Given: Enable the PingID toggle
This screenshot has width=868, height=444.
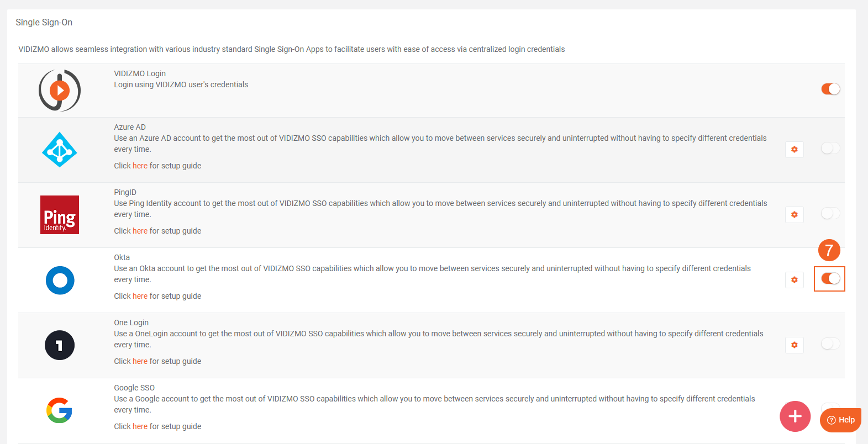Looking at the screenshot, I should coord(830,213).
